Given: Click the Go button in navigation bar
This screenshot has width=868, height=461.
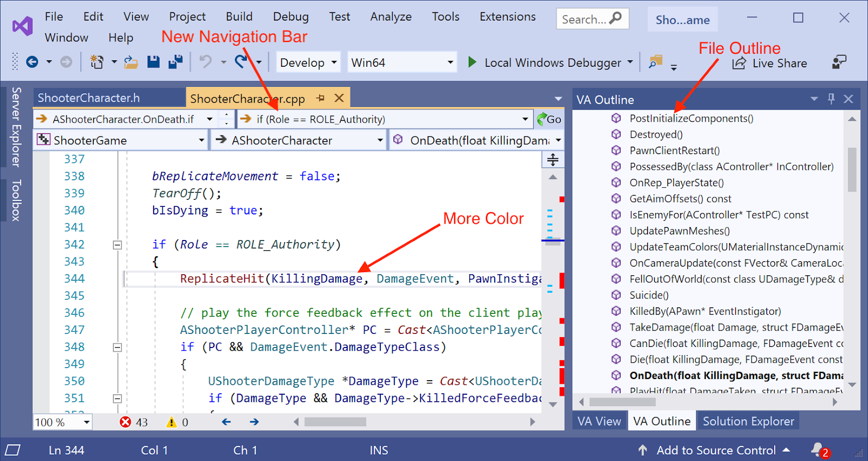Looking at the screenshot, I should pos(549,119).
